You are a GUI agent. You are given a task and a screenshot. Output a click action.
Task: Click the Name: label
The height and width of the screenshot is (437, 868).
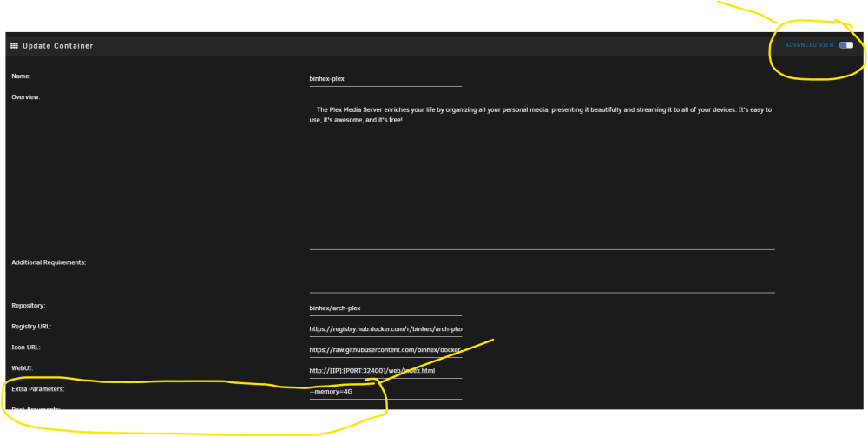pos(21,76)
